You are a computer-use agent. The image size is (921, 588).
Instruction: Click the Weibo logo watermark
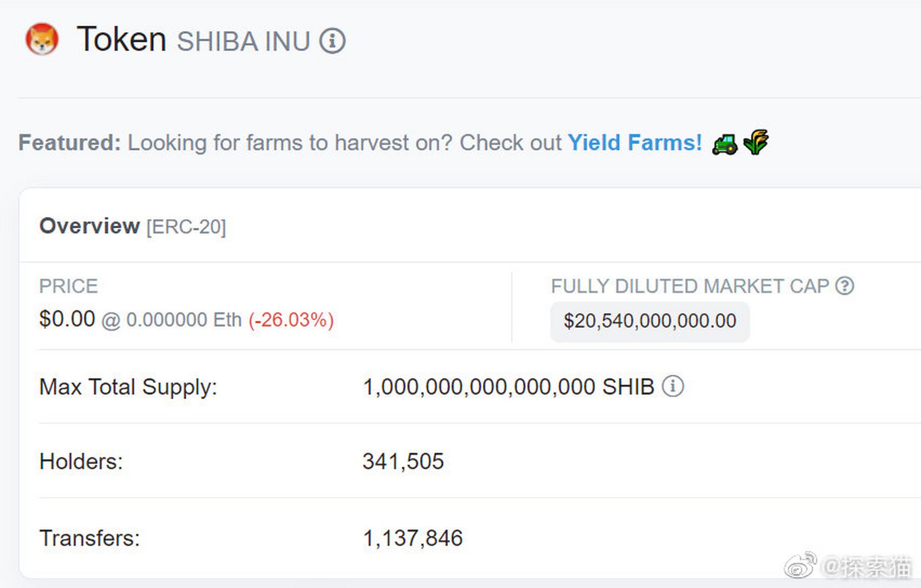(800, 565)
